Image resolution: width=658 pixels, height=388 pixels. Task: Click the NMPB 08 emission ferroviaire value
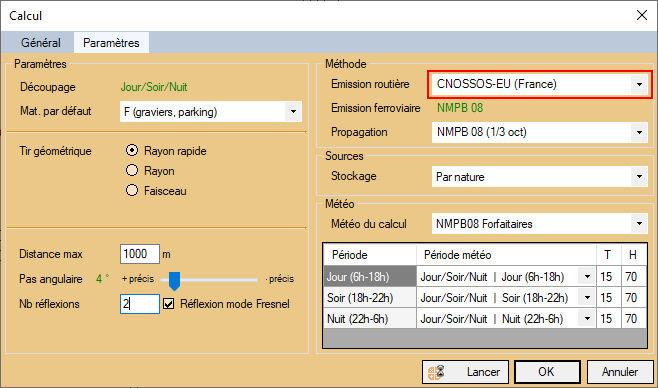(x=460, y=108)
